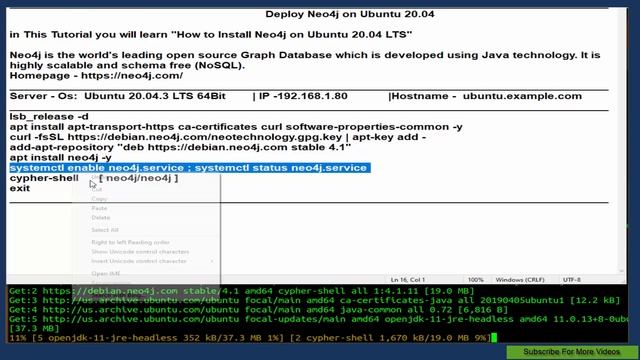Click the 'Deploy Neo4j on Ubuntu 20.04' title
Image resolution: width=640 pixels, height=360 pixels.
tap(350, 14)
